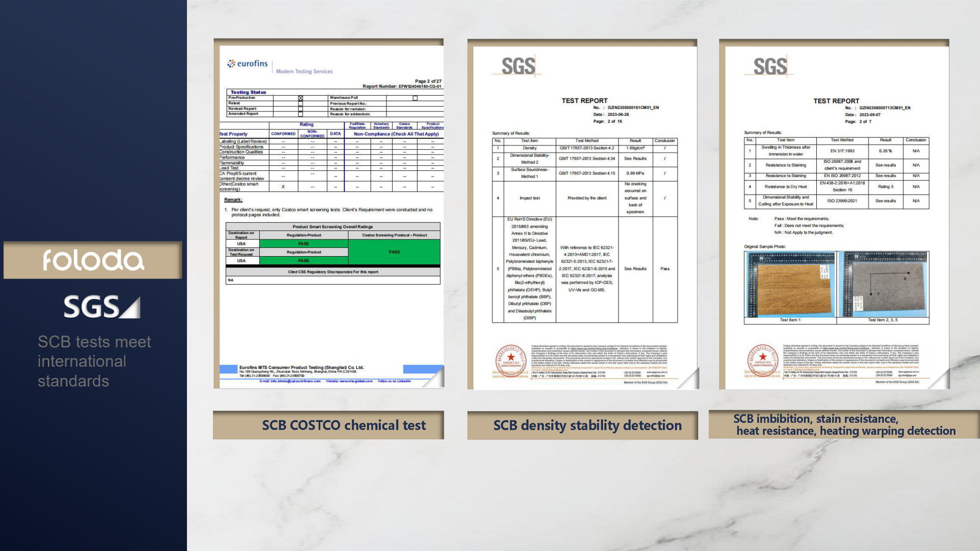Screen dimensions: 980x551
Task: Check the Amended Report checkbox
Action: (x=301, y=115)
